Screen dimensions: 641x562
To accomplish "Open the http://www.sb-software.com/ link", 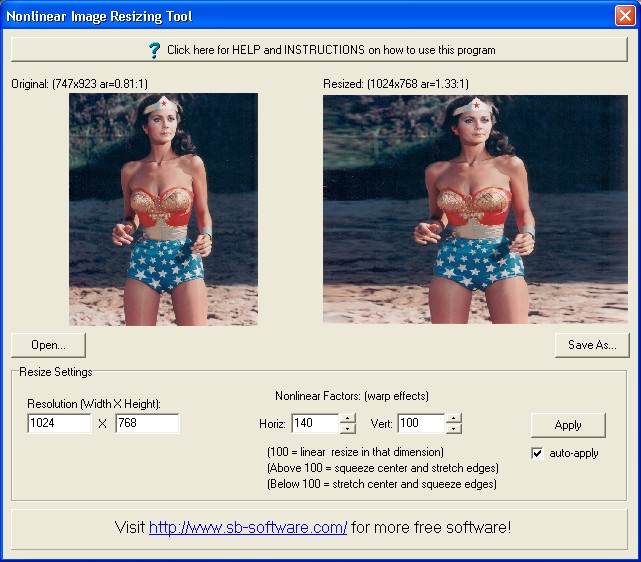I will (248, 527).
